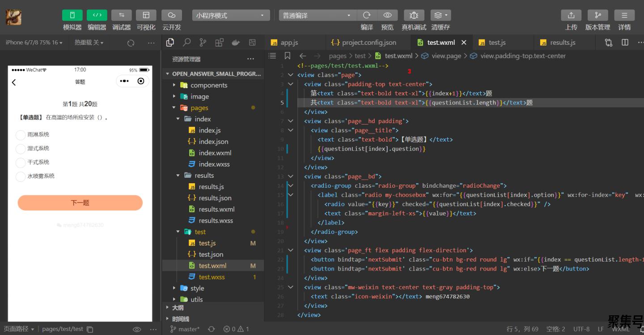Fold the code at line 14
644x335 pixels.
[291, 185]
